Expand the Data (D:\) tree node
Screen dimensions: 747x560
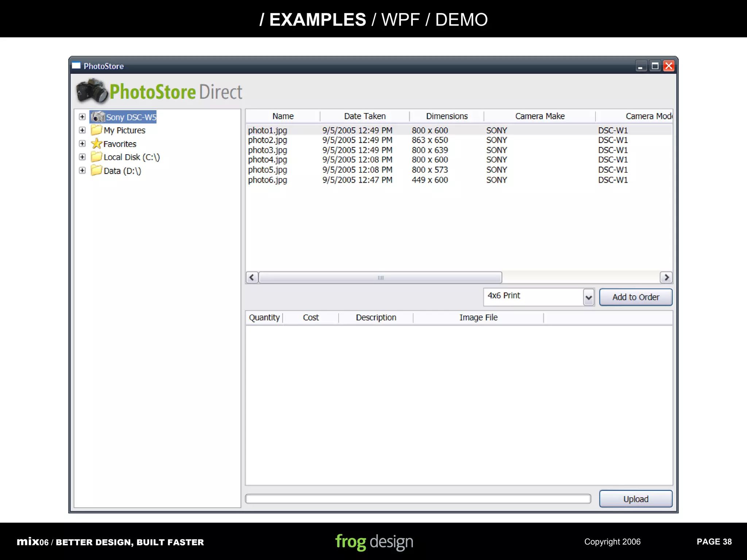pos(82,170)
